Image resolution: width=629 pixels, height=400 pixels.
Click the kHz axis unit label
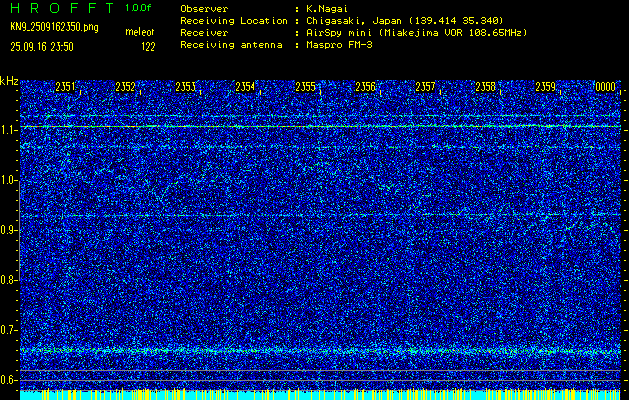pos(9,81)
